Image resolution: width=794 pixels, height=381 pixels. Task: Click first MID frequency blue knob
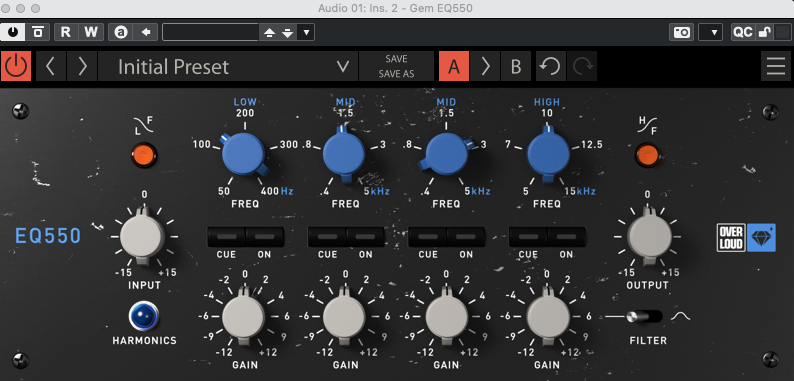(344, 154)
